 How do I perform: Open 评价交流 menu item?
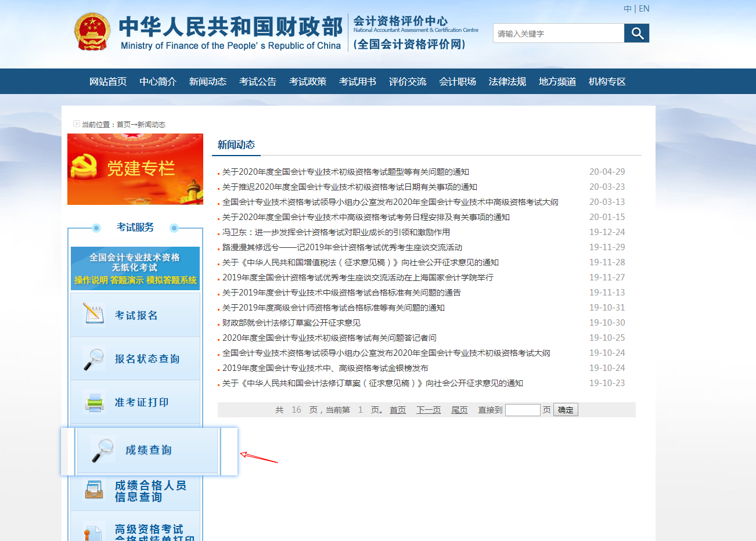(408, 81)
